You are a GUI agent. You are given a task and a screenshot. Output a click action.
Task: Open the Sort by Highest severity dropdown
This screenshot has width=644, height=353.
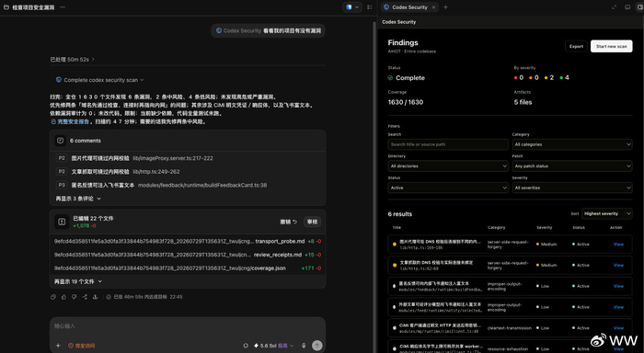[x=606, y=214]
